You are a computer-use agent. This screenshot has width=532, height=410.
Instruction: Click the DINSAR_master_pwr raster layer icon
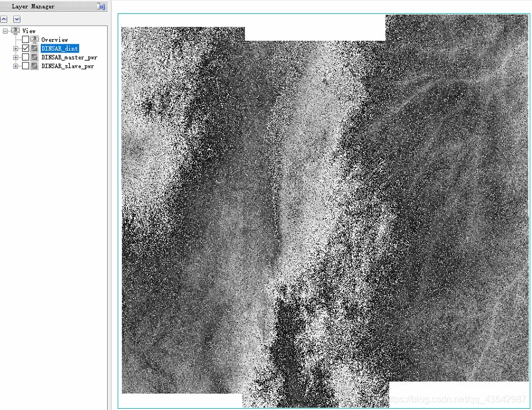point(34,57)
